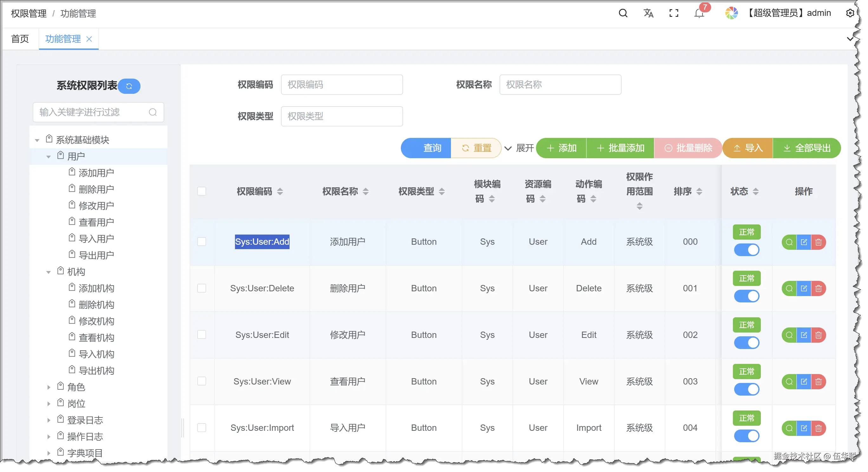
Task: Focus the 权限名称 input field
Action: click(x=560, y=85)
